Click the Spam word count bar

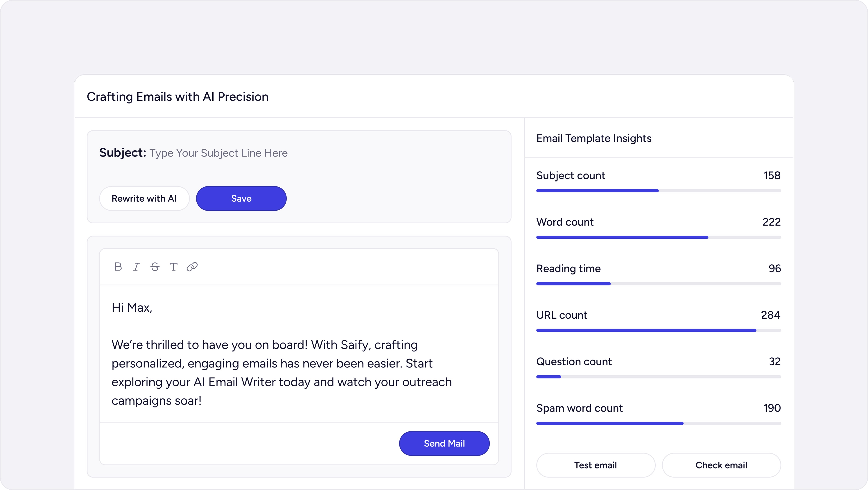point(658,423)
